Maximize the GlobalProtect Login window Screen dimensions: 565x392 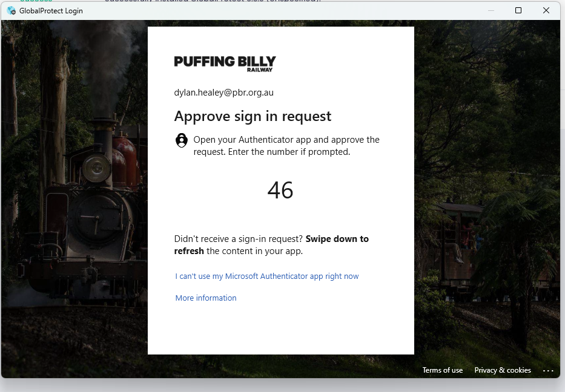(x=518, y=10)
